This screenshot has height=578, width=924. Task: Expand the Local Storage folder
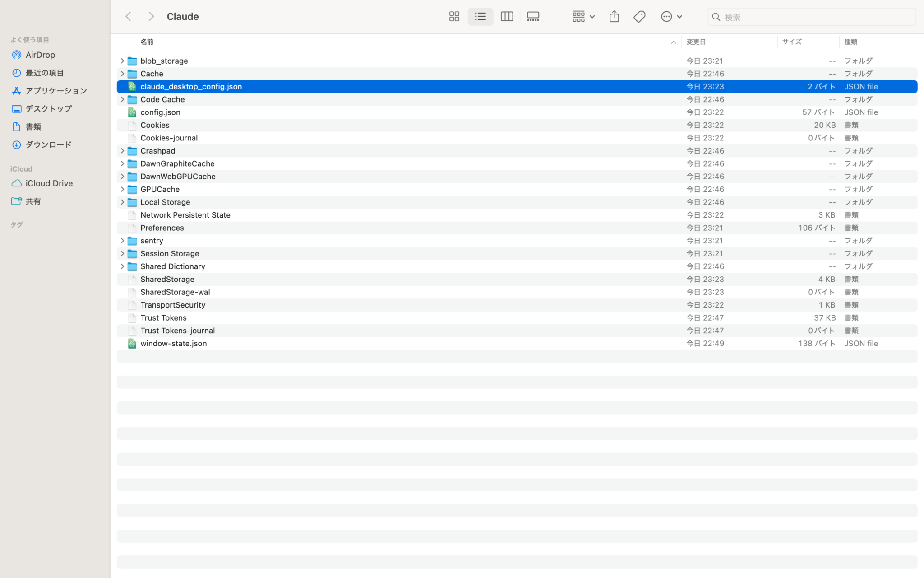pyautogui.click(x=122, y=202)
